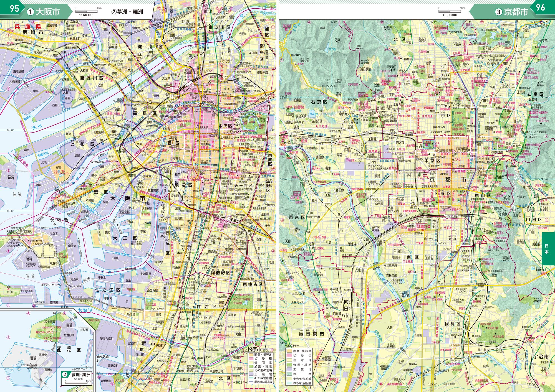Screen dimensions: 555x392
Task: Click the 1:60 000 scale bar on Kyoto page header
Action: pos(451,12)
